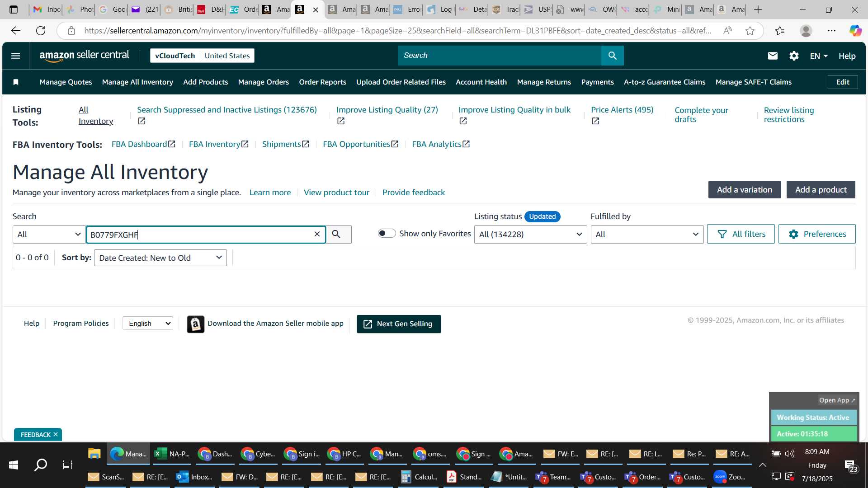Add this page to favorites star
Image resolution: width=868 pixels, height=488 pixels.
click(x=750, y=31)
